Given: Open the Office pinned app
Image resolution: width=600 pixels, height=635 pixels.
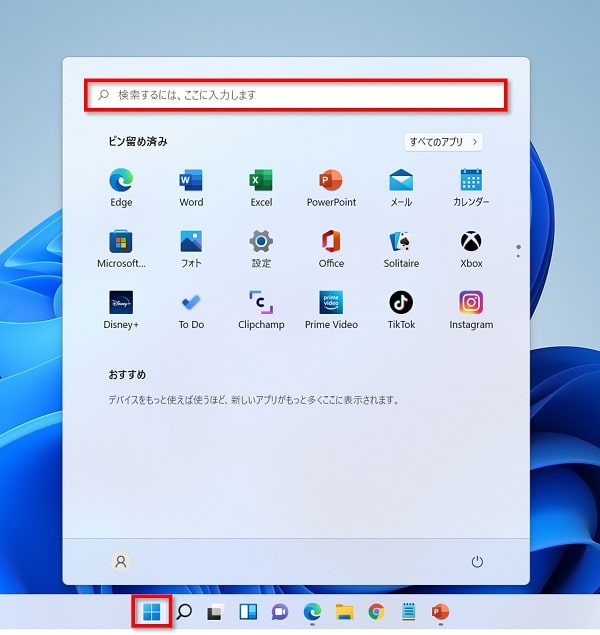Looking at the screenshot, I should pyautogui.click(x=331, y=248).
